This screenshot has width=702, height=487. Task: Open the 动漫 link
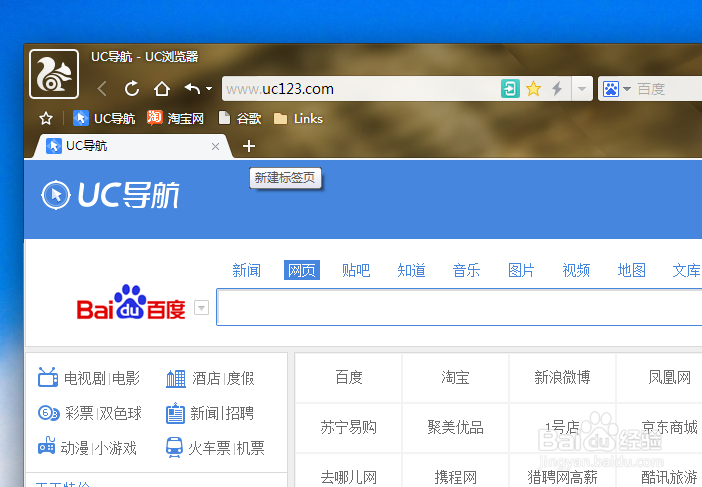pyautogui.click(x=75, y=448)
